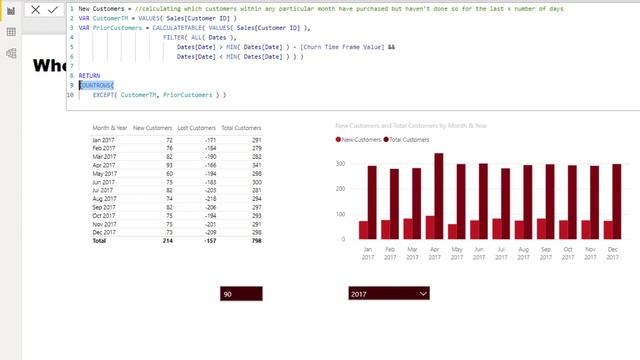Click the Jul 2017 axis label on chart
The width and height of the screenshot is (640, 360).
501,253
